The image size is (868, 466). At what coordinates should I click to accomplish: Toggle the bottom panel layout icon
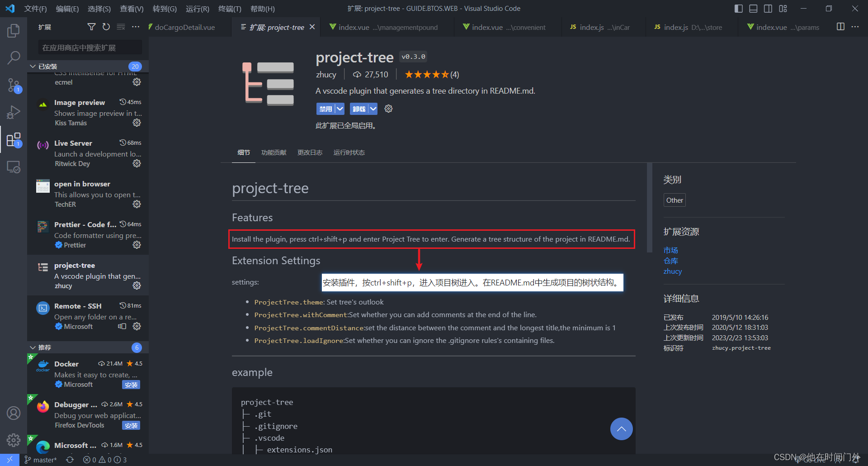tap(753, 9)
